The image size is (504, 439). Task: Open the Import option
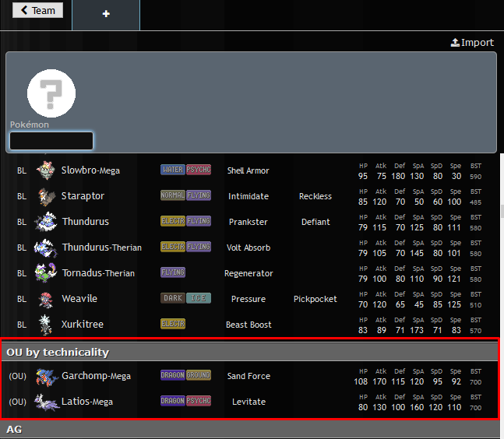click(x=472, y=42)
